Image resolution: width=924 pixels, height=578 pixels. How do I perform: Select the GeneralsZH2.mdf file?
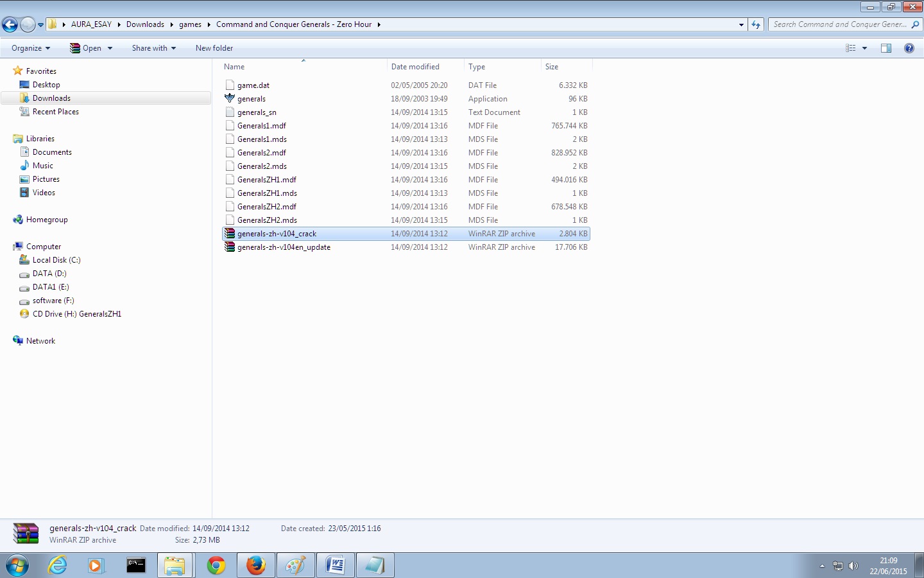point(267,207)
